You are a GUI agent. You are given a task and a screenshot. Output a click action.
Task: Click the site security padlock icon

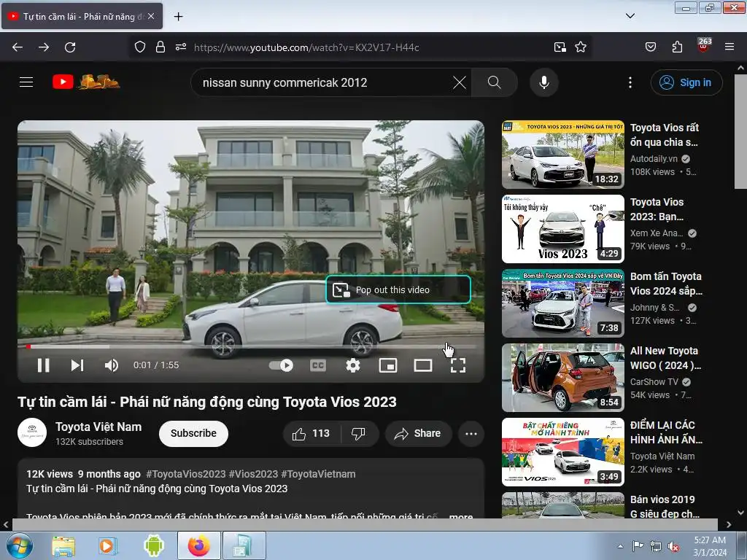[160, 47]
